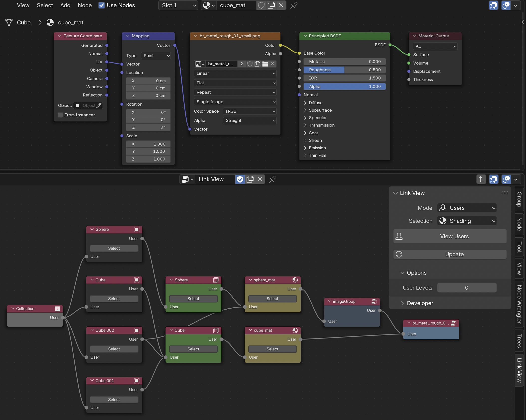Toggle fake user shield for cube_mat

(261, 5)
